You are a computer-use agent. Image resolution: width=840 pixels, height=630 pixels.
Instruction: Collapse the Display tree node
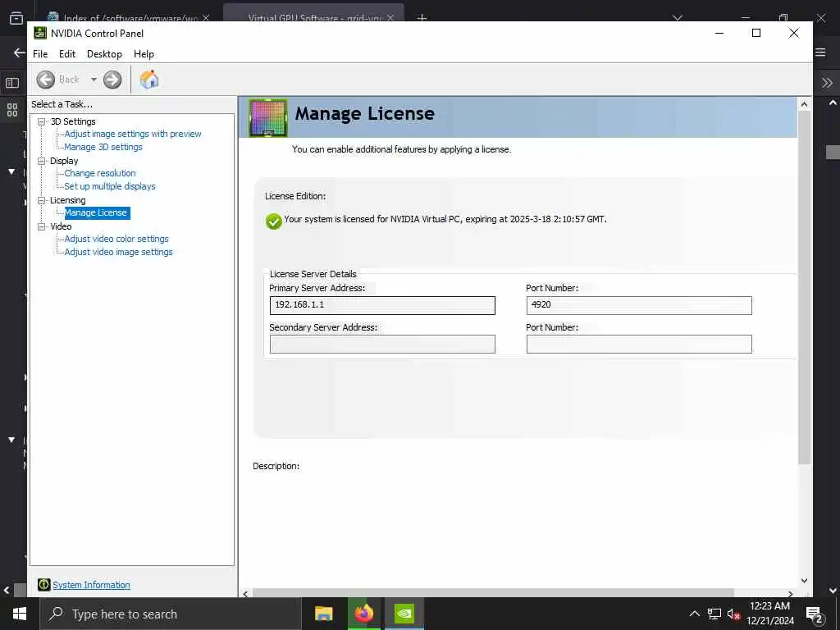(41, 161)
